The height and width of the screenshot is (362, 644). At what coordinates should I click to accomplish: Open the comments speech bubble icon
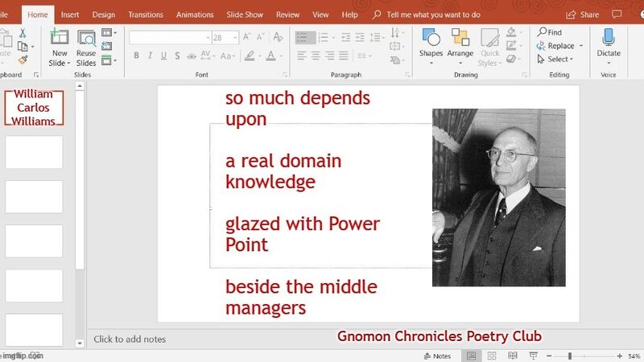coord(617,14)
